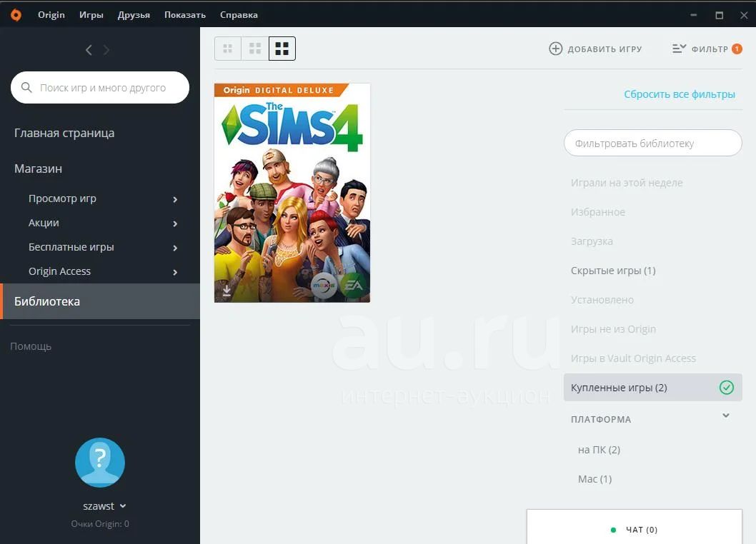Click the Бесплатные игры label
Viewport: 756px width, 544px height.
71,247
